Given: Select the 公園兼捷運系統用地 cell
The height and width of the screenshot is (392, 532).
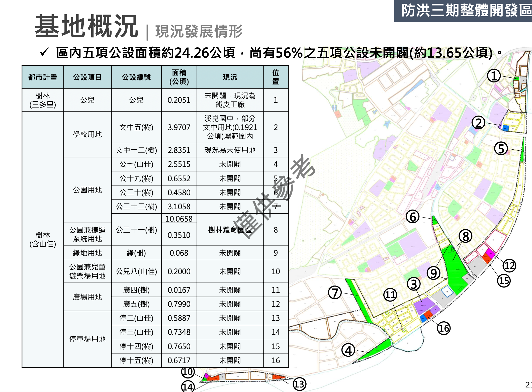Looking at the screenshot, I should (87, 234).
